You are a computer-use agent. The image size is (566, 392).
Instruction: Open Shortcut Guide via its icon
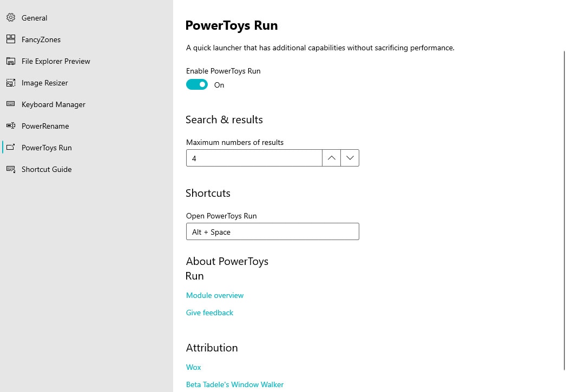[x=10, y=169]
